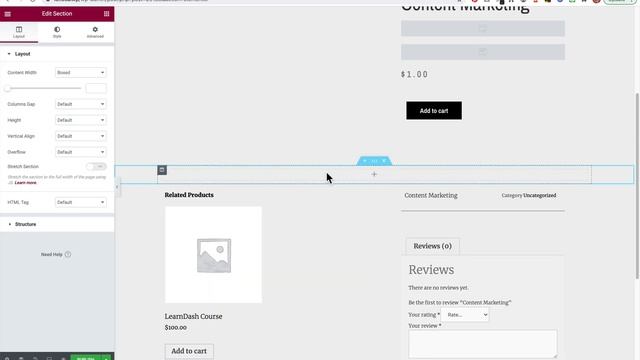The image size is (640, 360).
Task: Select the Related Products heading
Action: 189,195
